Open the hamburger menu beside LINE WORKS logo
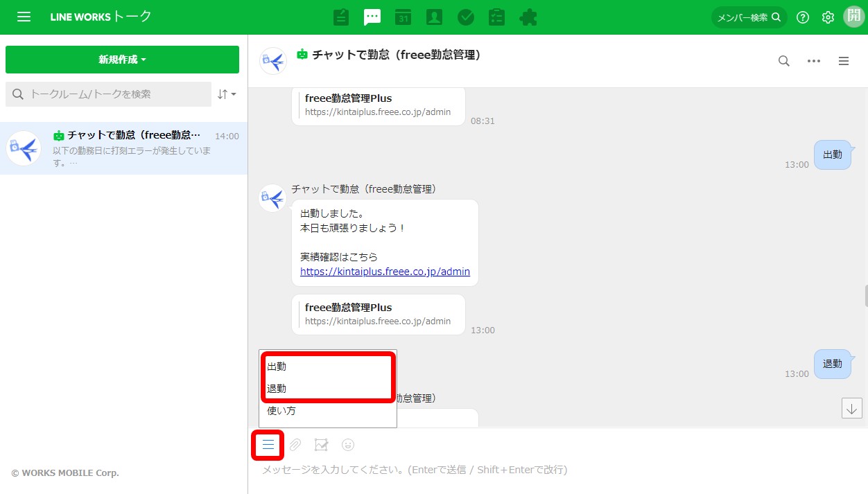Image resolution: width=868 pixels, height=494 pixels. click(24, 17)
